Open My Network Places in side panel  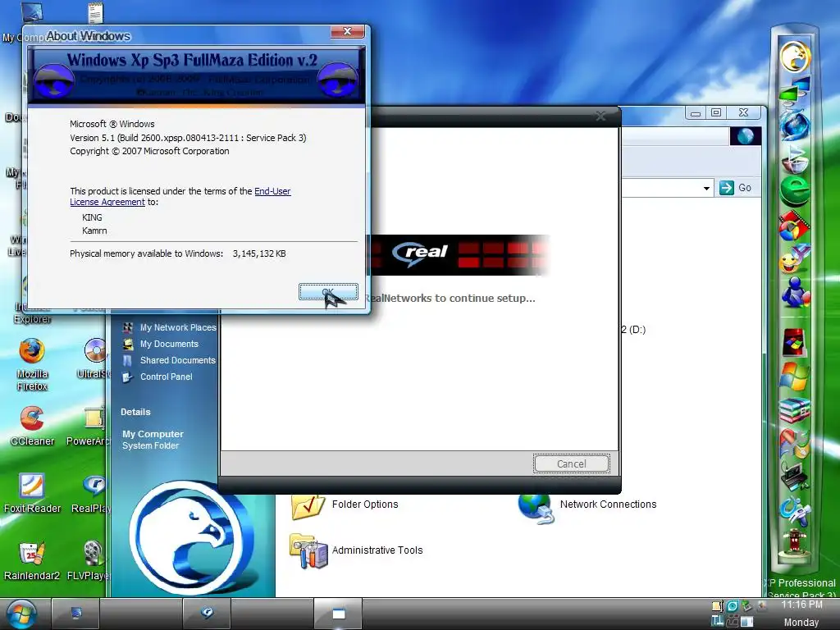tap(178, 327)
